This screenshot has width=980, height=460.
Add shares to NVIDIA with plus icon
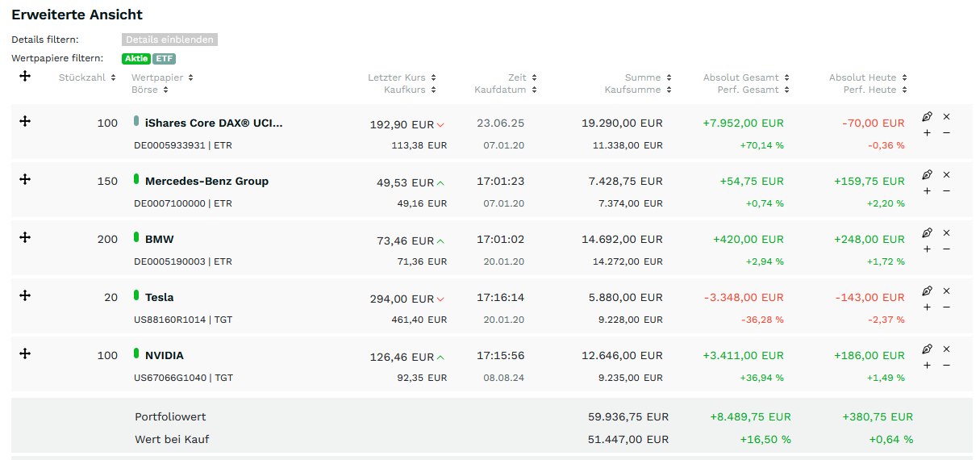coord(927,365)
